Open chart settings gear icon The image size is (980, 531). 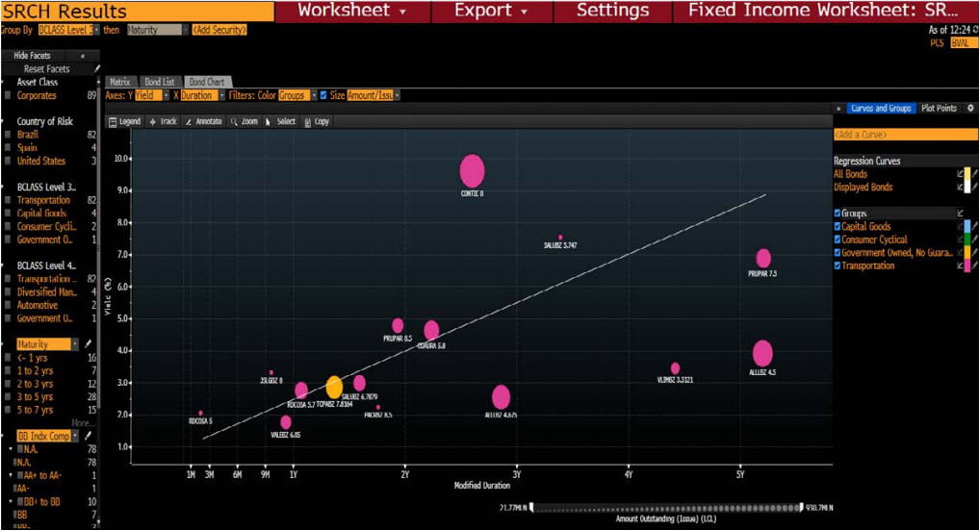(970, 108)
